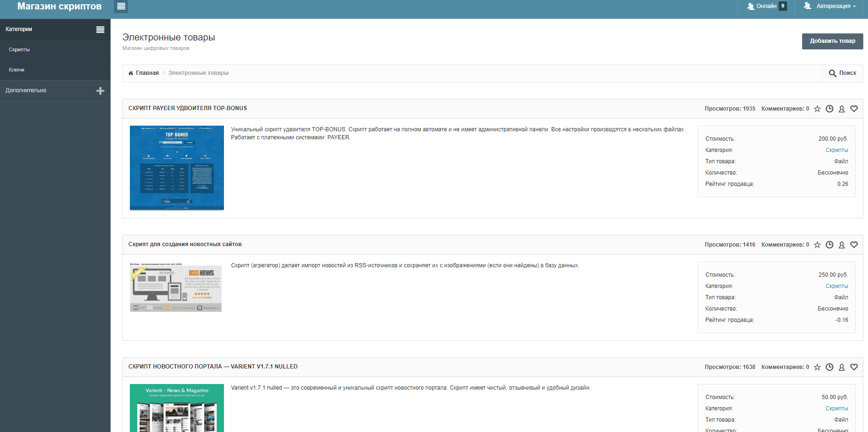Click the seller user icon on PAYEER listing
Image resolution: width=868 pixels, height=432 pixels.
842,109
